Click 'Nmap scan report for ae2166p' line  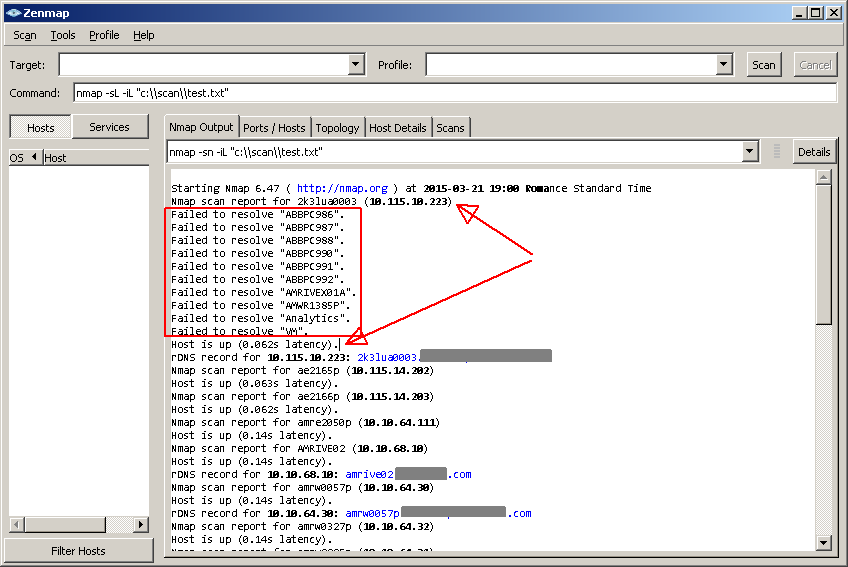click(x=302, y=397)
